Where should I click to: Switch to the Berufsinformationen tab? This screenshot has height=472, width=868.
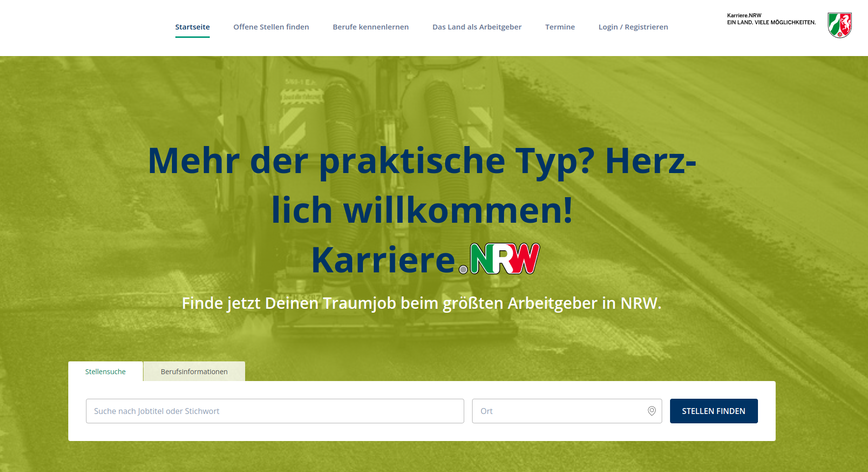click(194, 371)
